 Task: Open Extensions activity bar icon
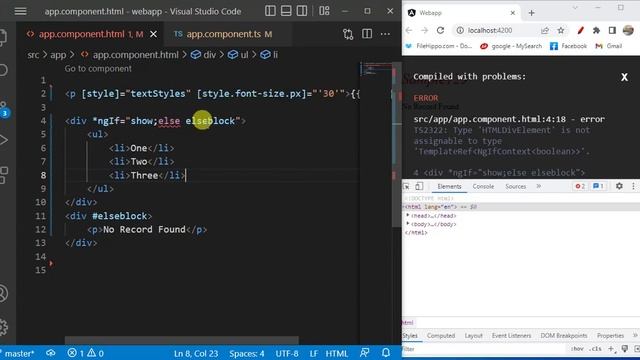point(4,175)
